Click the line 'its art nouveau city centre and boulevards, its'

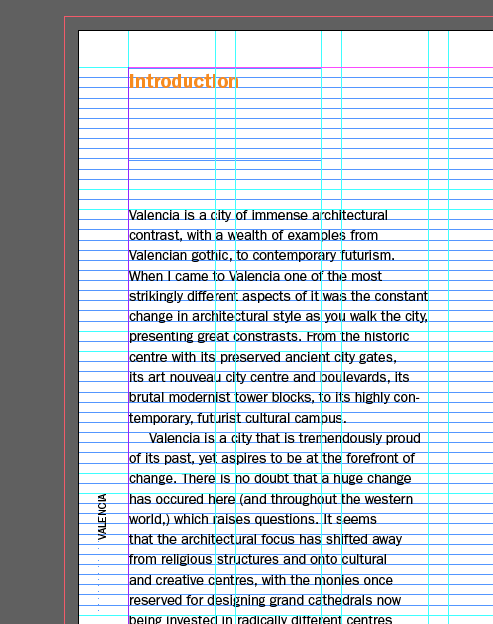pyautogui.click(x=269, y=377)
